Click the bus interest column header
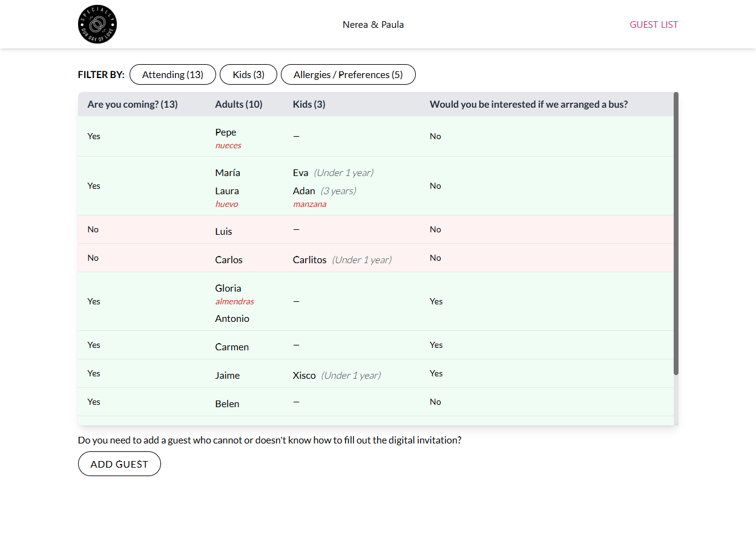 (x=528, y=104)
